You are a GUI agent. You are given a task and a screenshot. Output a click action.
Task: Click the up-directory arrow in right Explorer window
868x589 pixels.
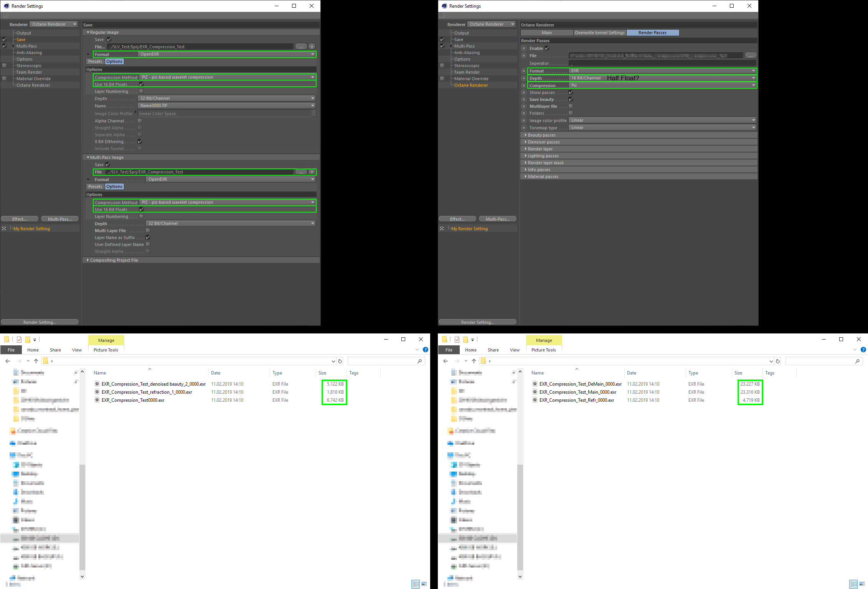pos(474,361)
